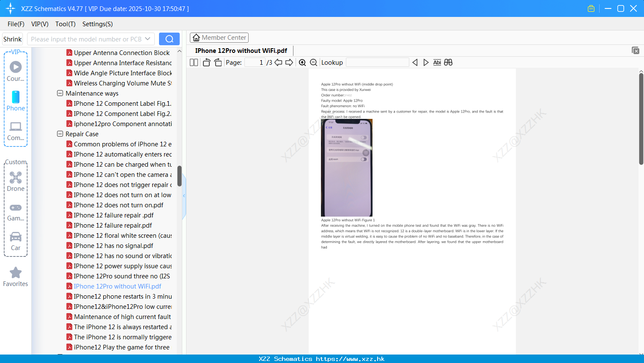Click the blue search magnifier button

(169, 39)
